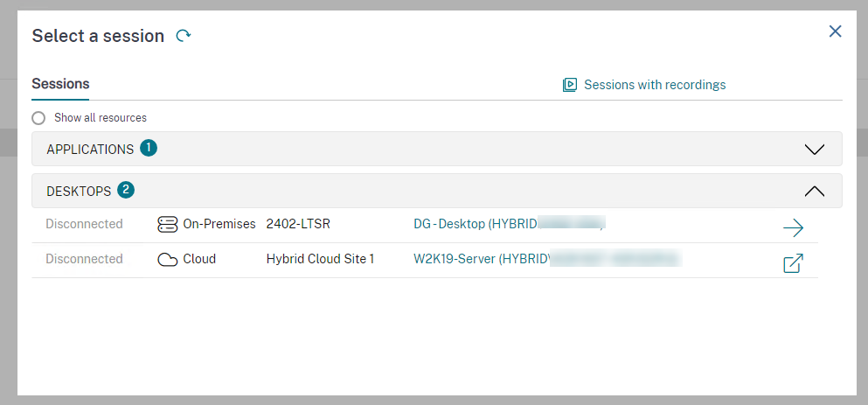Image resolution: width=868 pixels, height=405 pixels.
Task: Click the Applications count badge
Action: click(149, 149)
